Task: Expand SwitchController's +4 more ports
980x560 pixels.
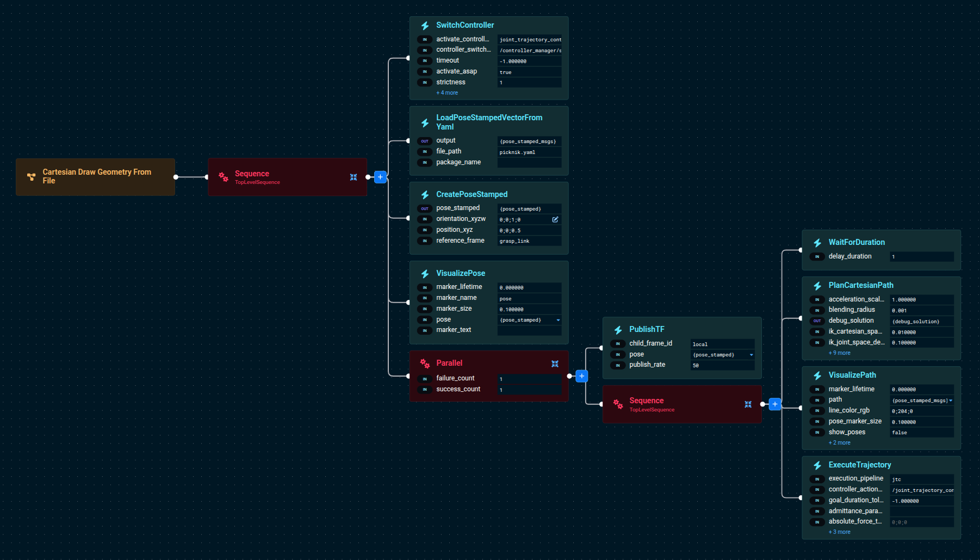Action: click(x=447, y=93)
